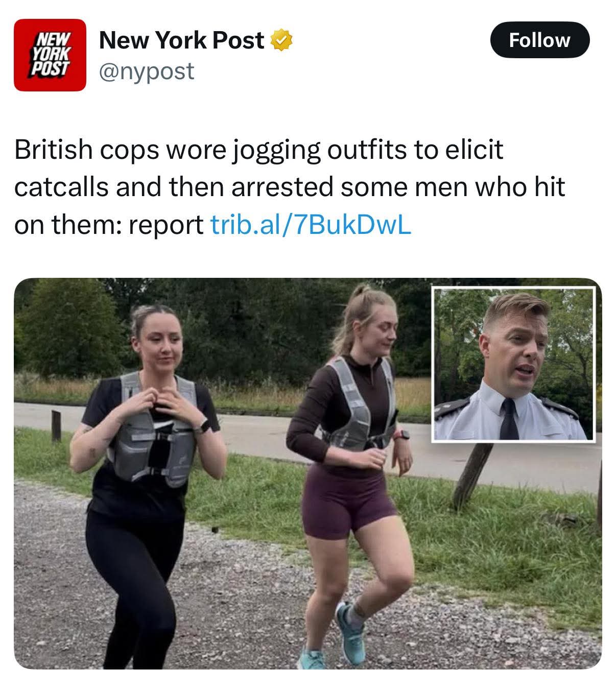616x693 pixels.
Task: Click the teal running shoe in the photo
Action: click(350, 632)
